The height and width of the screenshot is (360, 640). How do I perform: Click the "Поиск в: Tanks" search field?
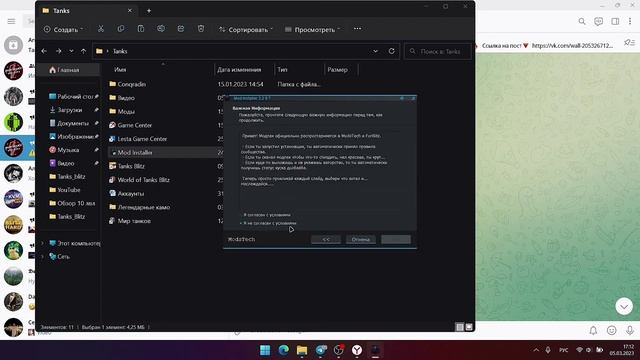click(438, 51)
